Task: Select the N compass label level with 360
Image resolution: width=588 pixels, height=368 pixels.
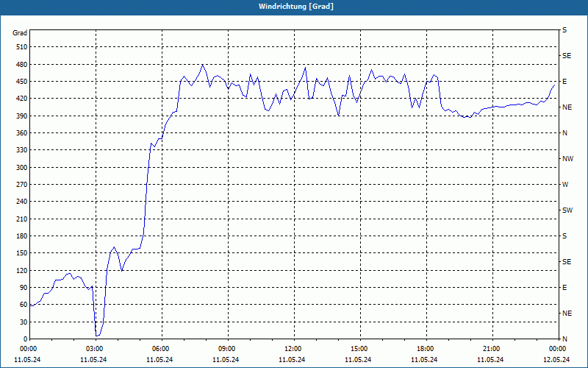Action: point(564,133)
